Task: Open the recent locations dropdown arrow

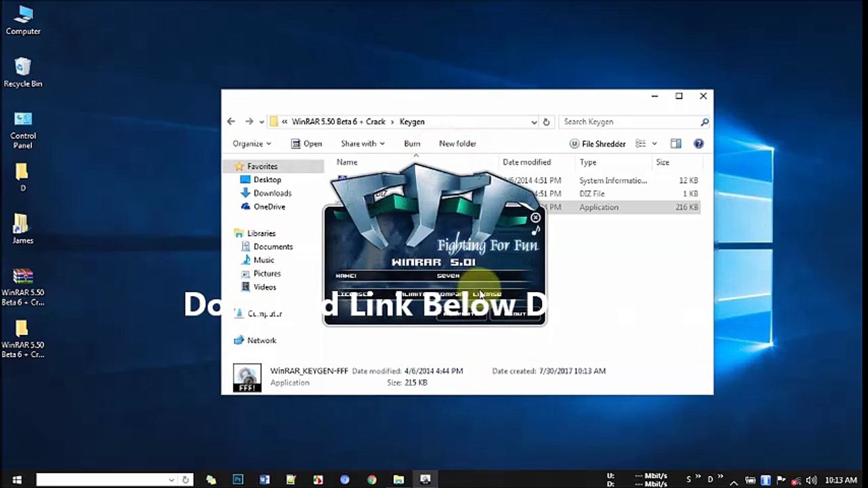Action: [262, 123]
